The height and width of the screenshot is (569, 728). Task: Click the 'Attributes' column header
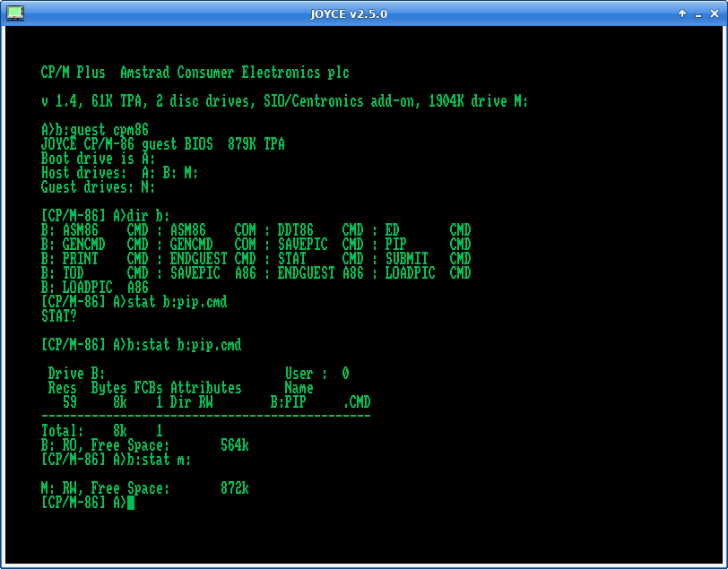coord(205,388)
